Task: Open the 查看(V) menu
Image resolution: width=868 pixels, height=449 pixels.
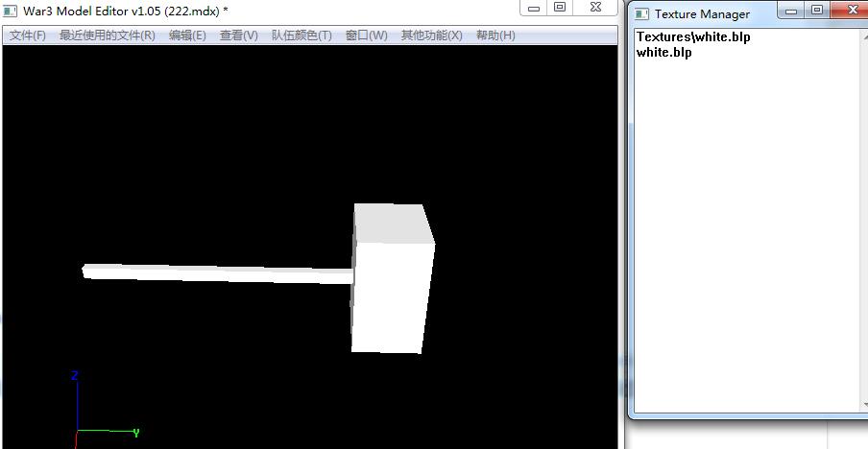Action: (238, 35)
